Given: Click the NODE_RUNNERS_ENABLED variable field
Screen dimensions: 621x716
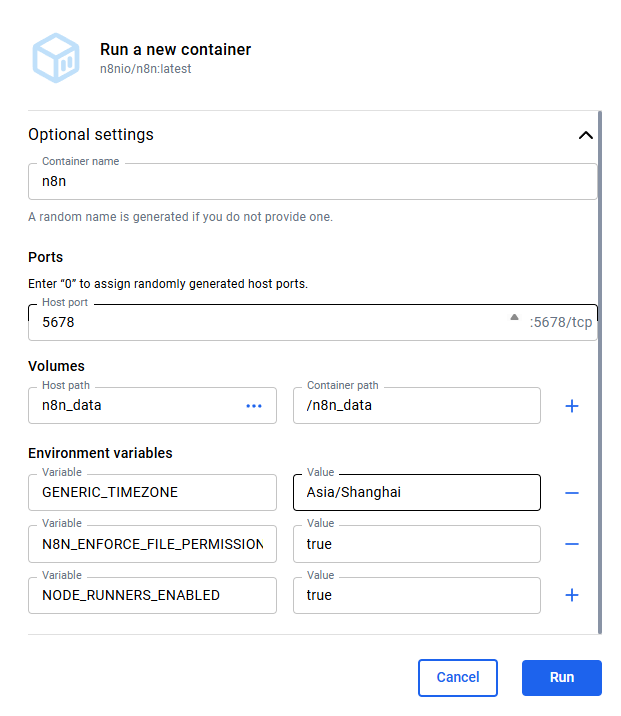Looking at the screenshot, I should click(152, 595).
